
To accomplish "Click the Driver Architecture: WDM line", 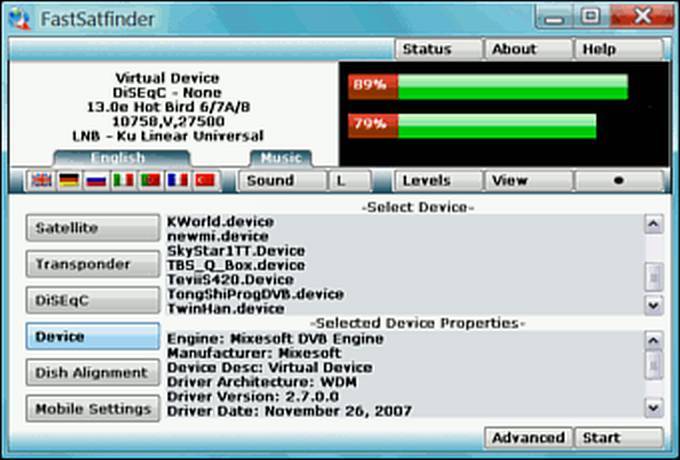I will [262, 382].
